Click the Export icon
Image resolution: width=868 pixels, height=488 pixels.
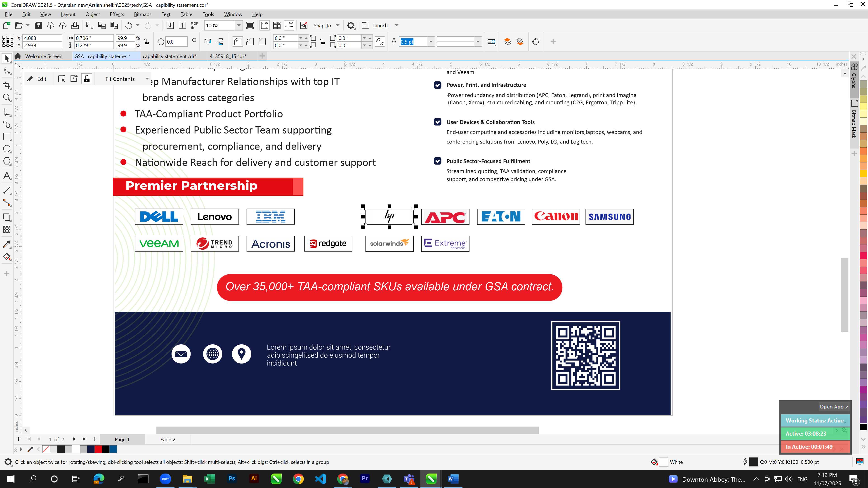tap(182, 25)
